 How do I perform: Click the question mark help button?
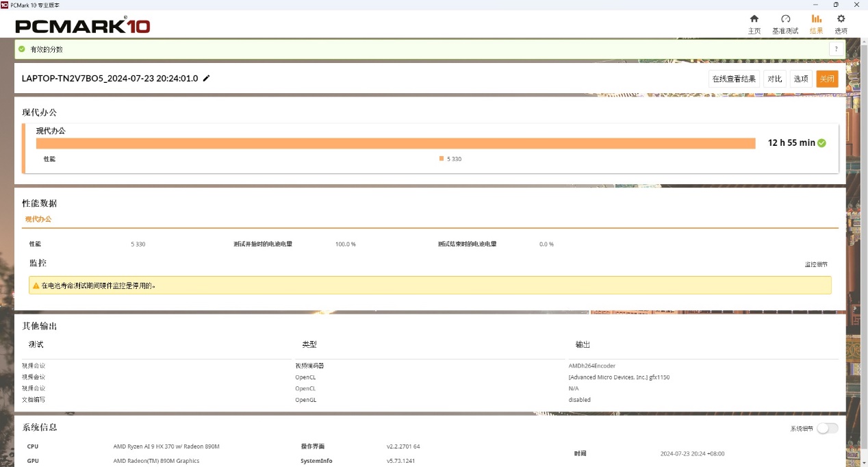click(x=836, y=49)
